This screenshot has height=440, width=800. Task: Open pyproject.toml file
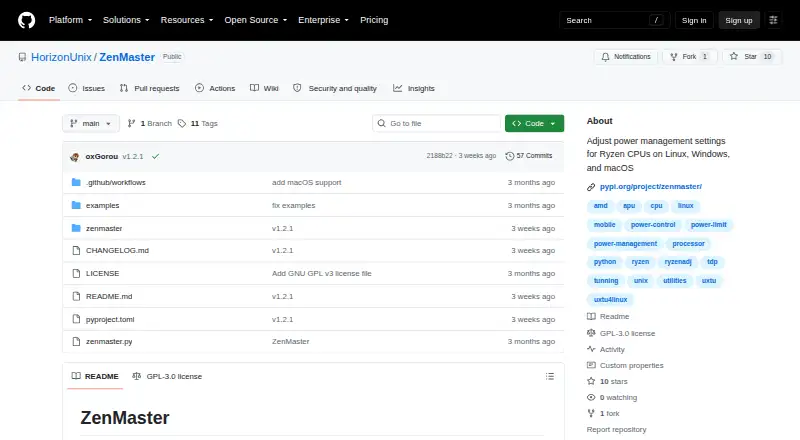coord(110,320)
